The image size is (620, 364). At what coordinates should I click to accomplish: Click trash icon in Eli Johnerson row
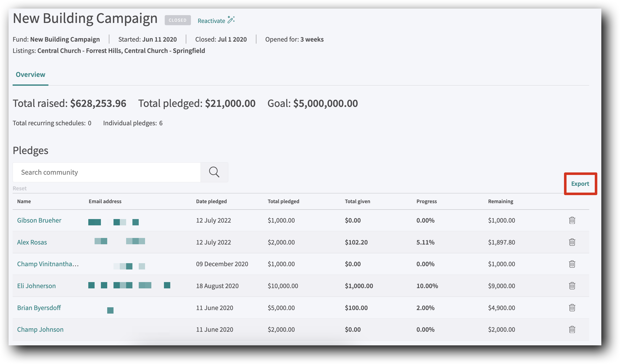(x=572, y=286)
